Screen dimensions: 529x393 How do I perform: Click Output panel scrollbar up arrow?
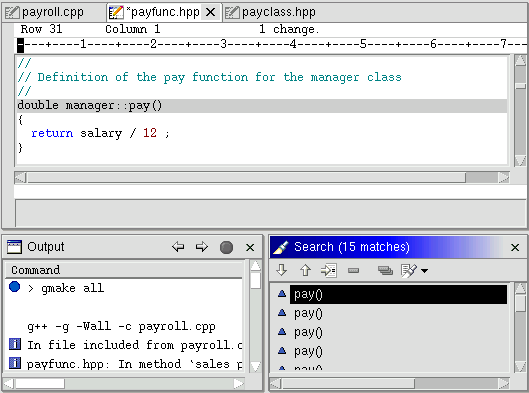[256, 266]
